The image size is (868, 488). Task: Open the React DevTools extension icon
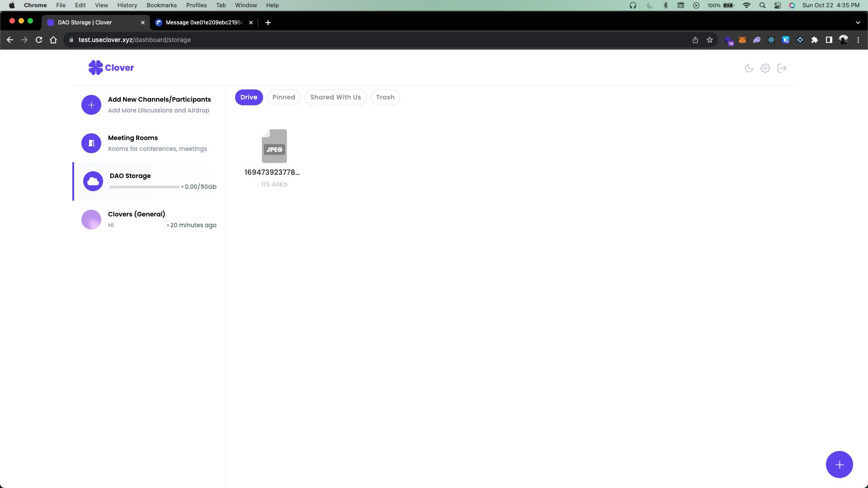(771, 40)
